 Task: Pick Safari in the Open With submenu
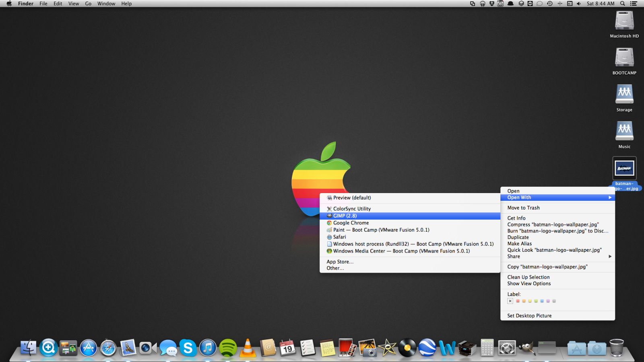pos(410,237)
